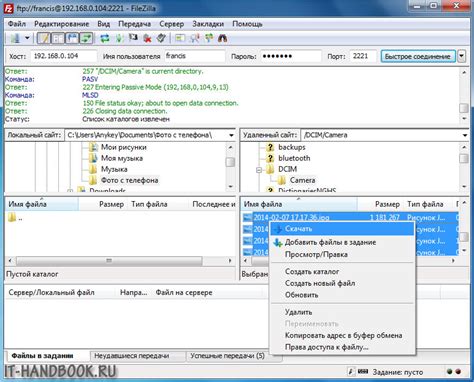
Task: Select backups folder in remote tree
Action: coord(292,147)
